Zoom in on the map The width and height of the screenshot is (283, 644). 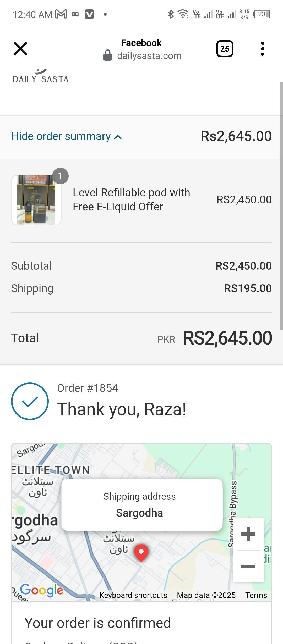click(x=248, y=534)
